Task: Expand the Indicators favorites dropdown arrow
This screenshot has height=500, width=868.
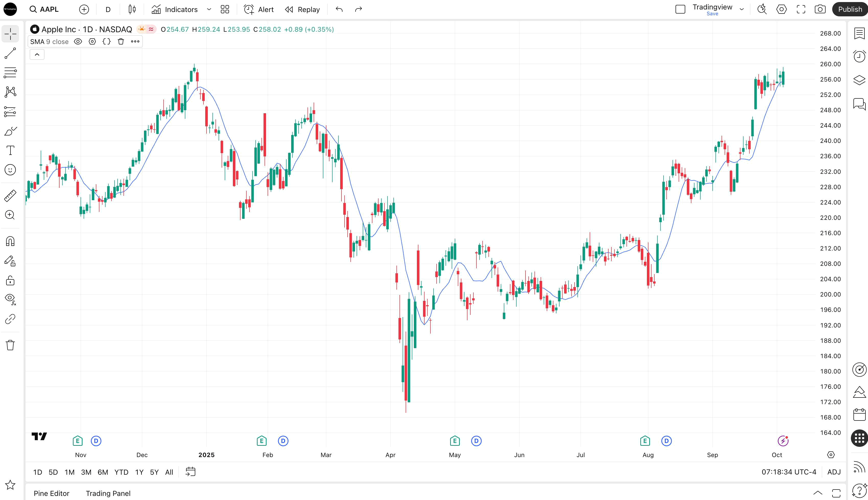Action: (209, 9)
